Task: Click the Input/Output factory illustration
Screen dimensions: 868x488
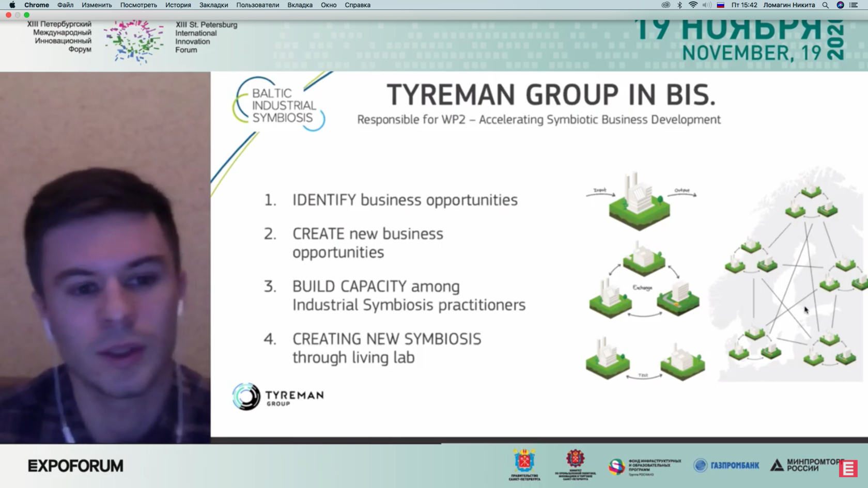Action: click(x=641, y=201)
